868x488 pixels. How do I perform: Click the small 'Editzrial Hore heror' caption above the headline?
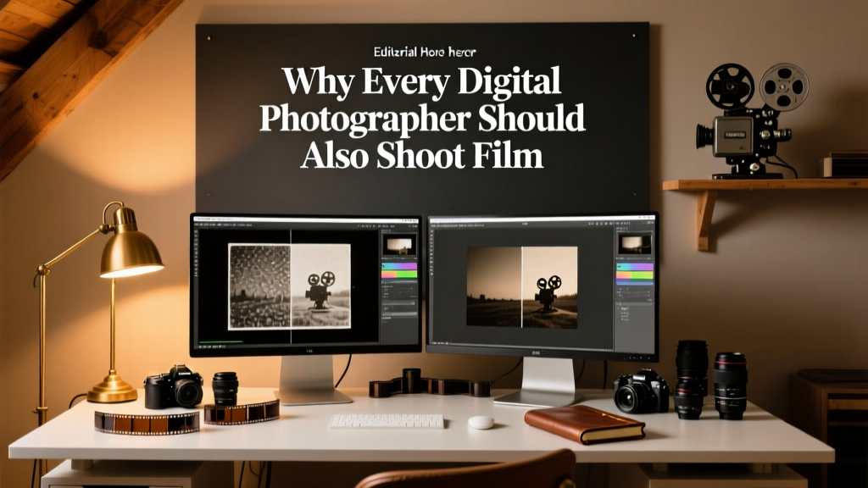pos(425,52)
